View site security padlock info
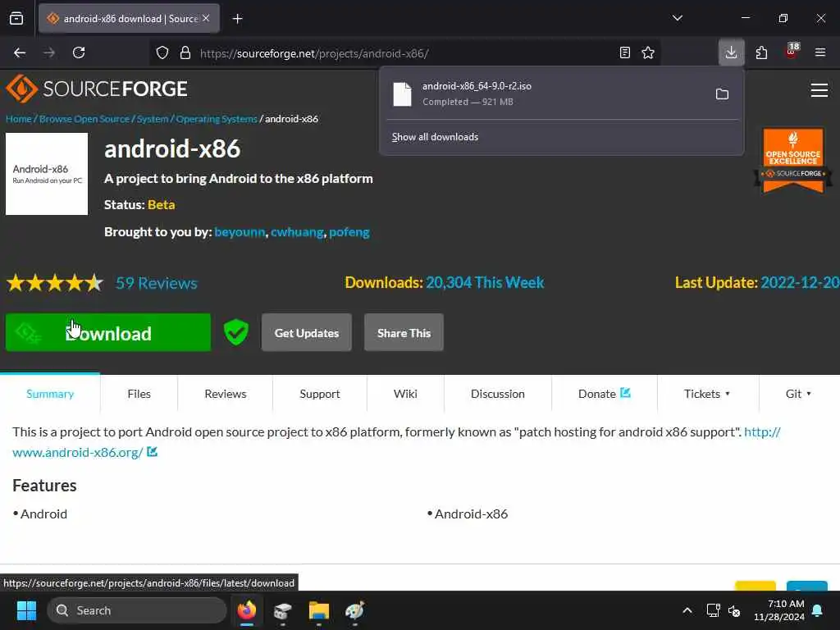840x630 pixels. (x=185, y=53)
